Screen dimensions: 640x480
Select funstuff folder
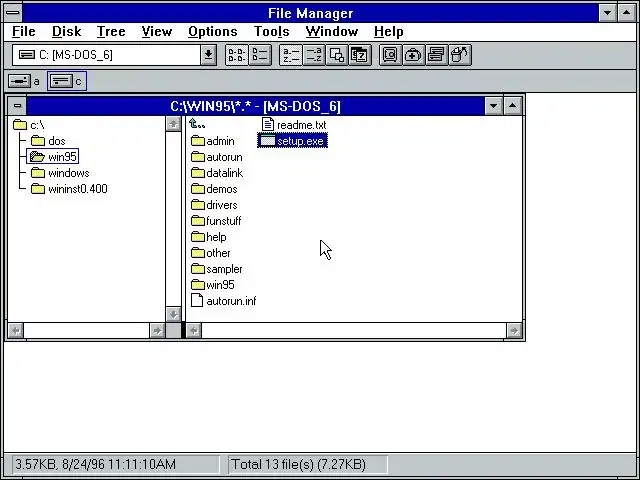coord(216,221)
